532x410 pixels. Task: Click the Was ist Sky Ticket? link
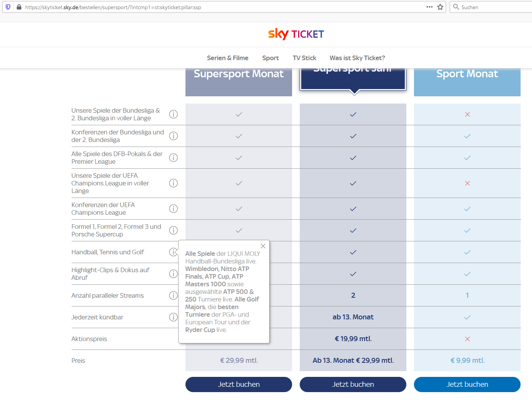tap(357, 58)
